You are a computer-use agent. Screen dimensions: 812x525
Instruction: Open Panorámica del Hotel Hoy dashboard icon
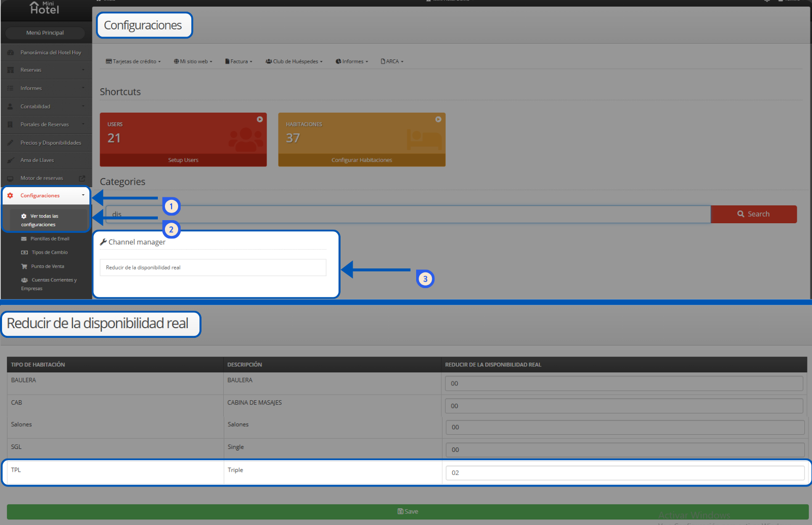[10, 53]
